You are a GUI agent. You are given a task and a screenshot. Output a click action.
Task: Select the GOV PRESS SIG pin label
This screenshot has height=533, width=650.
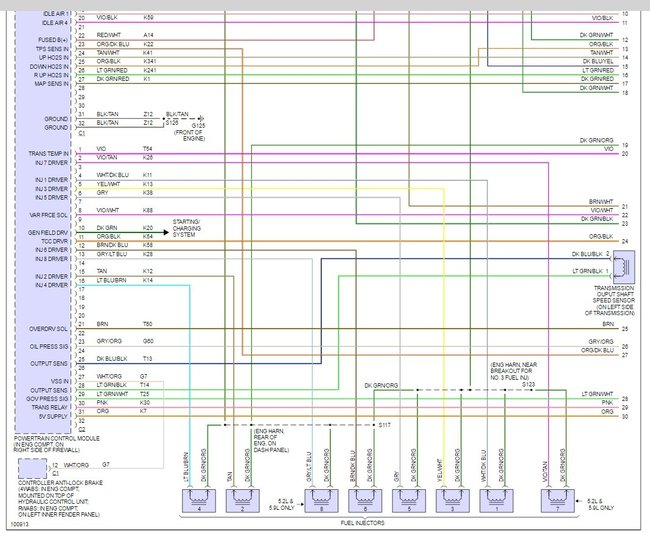tap(49, 399)
